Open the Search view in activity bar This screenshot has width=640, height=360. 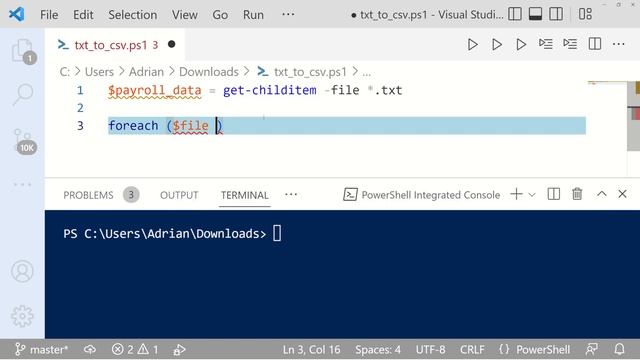pos(22,94)
